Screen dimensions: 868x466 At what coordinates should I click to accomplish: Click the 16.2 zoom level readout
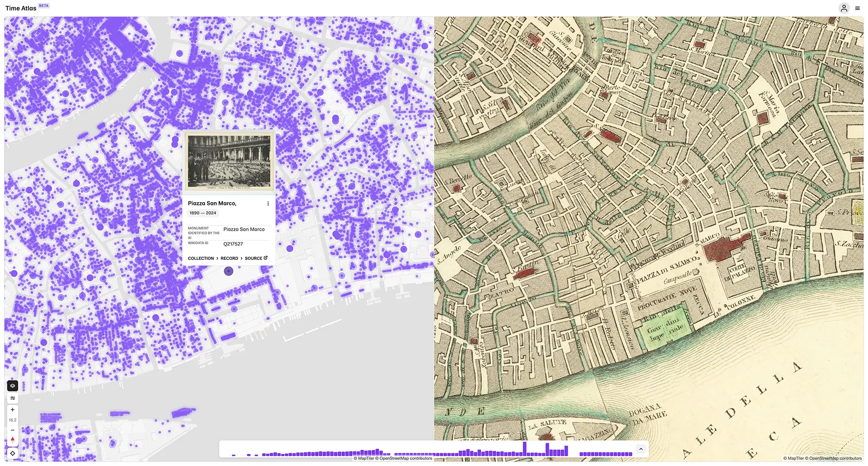(x=13, y=420)
